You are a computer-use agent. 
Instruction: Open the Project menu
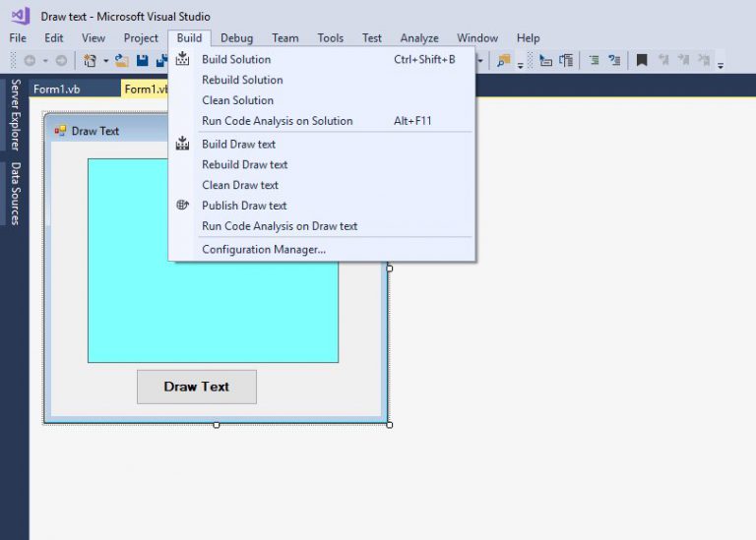pos(141,38)
